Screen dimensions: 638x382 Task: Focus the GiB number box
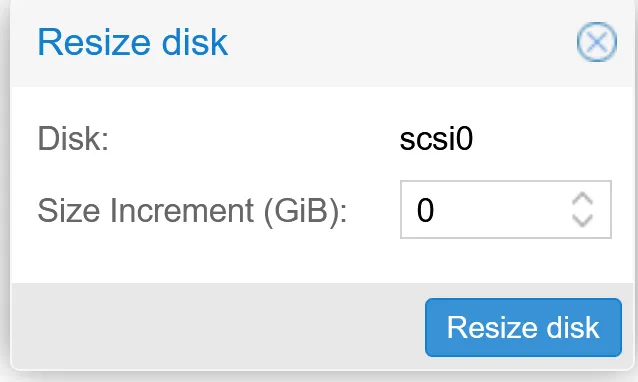505,210
